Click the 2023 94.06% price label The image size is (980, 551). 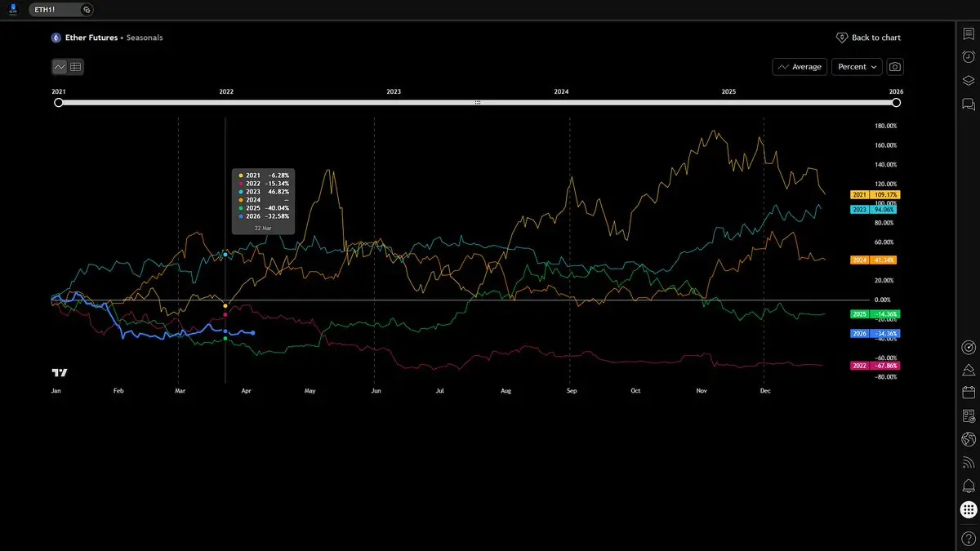click(875, 209)
